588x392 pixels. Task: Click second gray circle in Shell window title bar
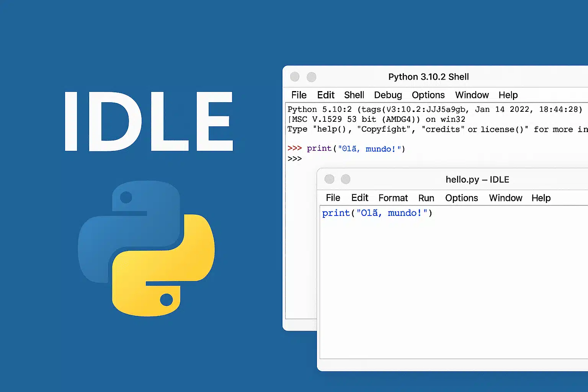pyautogui.click(x=312, y=77)
